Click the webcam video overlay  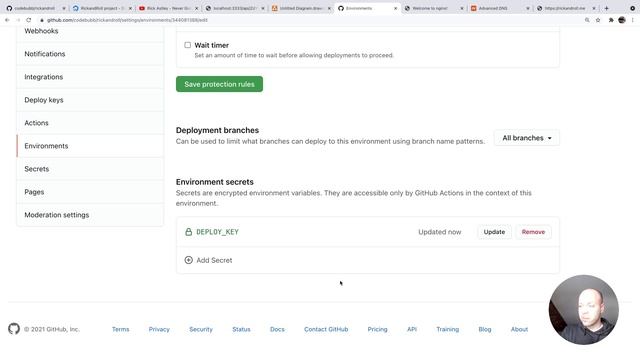tap(584, 310)
